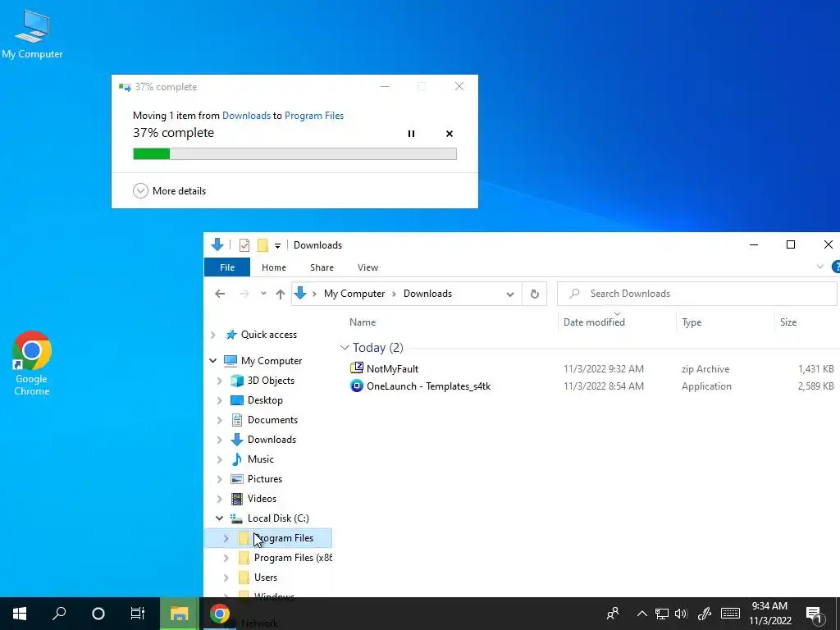Viewport: 840px width, 630px height.
Task: Open the network tray icon
Action: 662,614
